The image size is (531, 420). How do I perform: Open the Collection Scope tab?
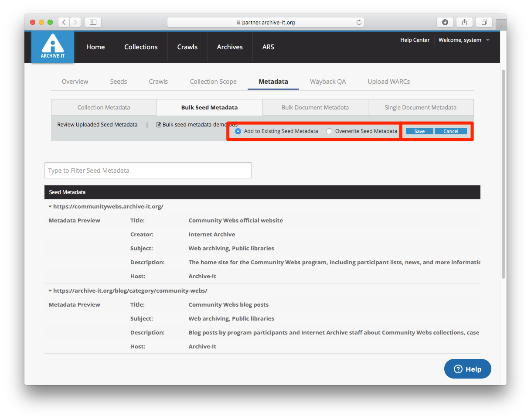pyautogui.click(x=213, y=82)
